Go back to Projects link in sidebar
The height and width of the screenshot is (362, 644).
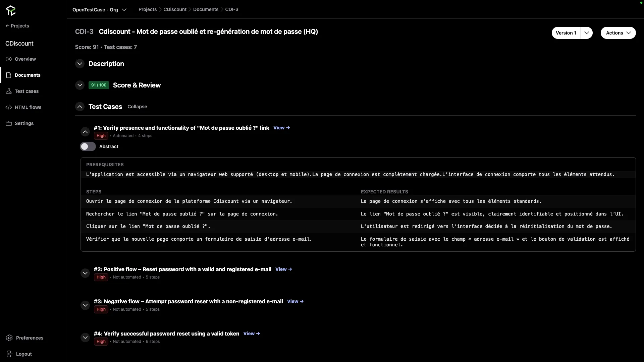(17, 26)
